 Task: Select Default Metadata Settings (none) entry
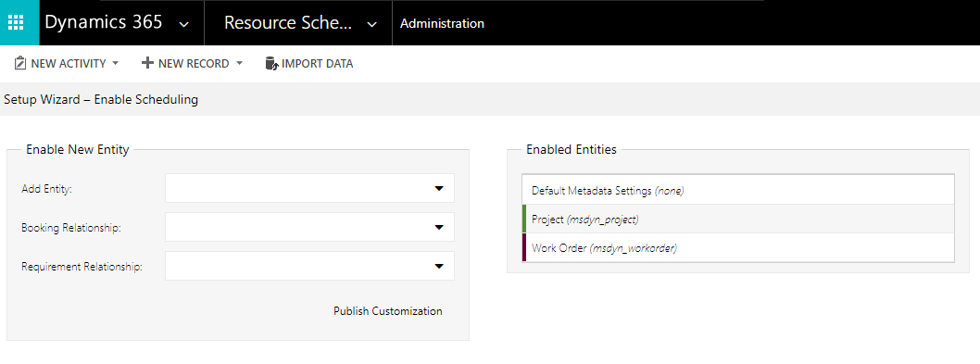tap(738, 190)
